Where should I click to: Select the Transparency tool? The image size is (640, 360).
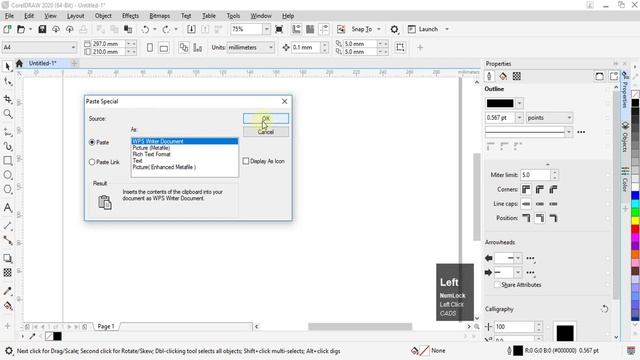[x=8, y=273]
